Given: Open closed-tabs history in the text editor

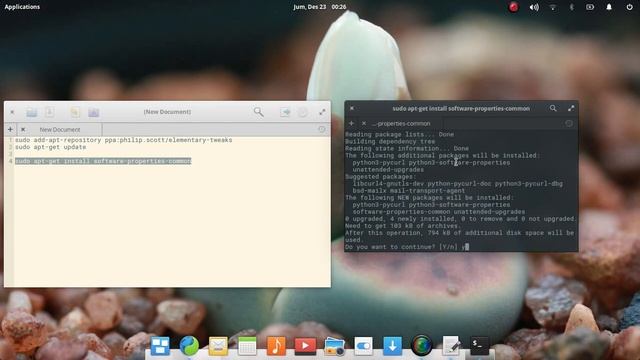Looking at the screenshot, I should pos(322,129).
